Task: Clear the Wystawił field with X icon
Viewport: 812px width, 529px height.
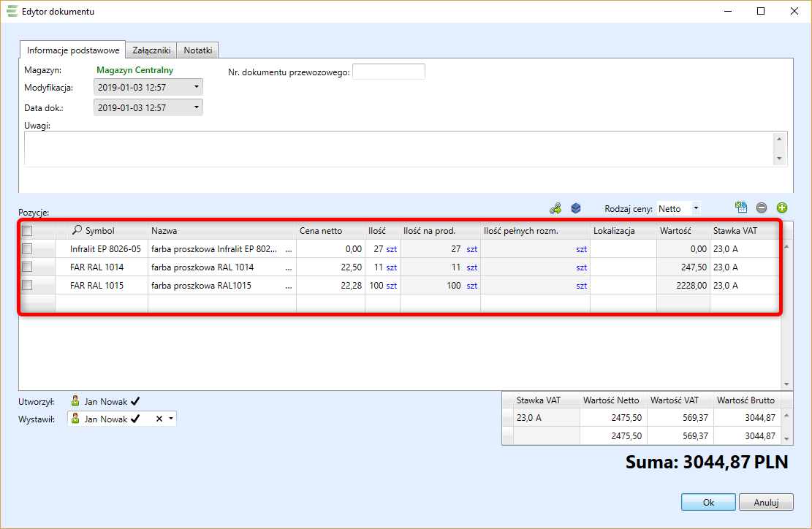Action: (159, 419)
